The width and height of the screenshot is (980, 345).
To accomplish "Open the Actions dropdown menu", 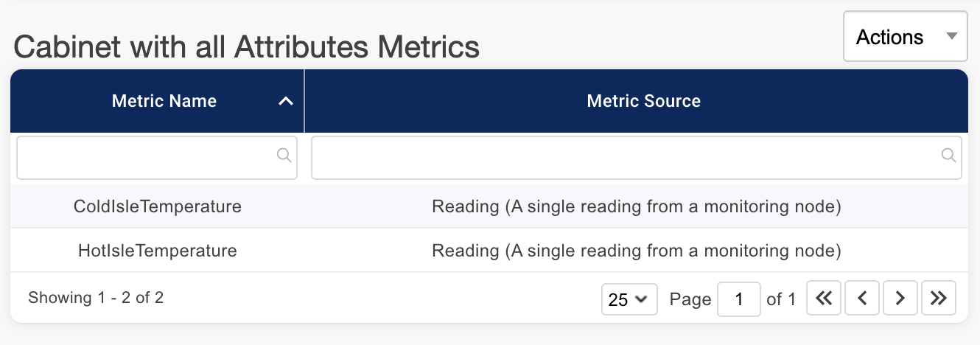I will click(x=905, y=37).
